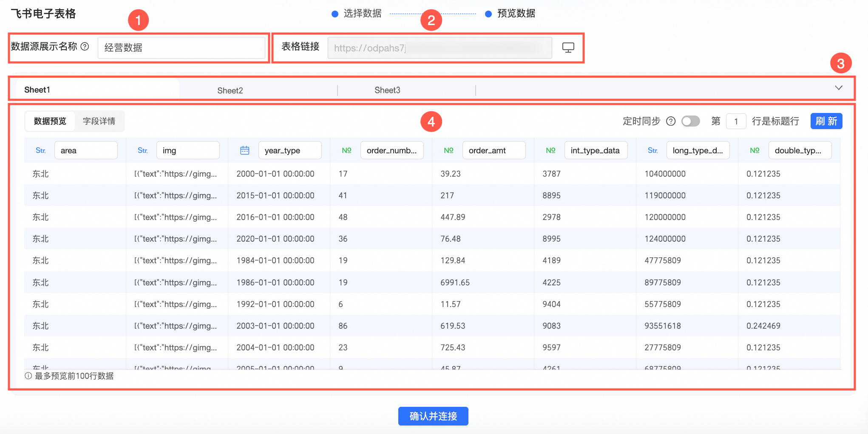The width and height of the screenshot is (868, 434).
Task: Edit the order_numb column name field
Action: (392, 150)
